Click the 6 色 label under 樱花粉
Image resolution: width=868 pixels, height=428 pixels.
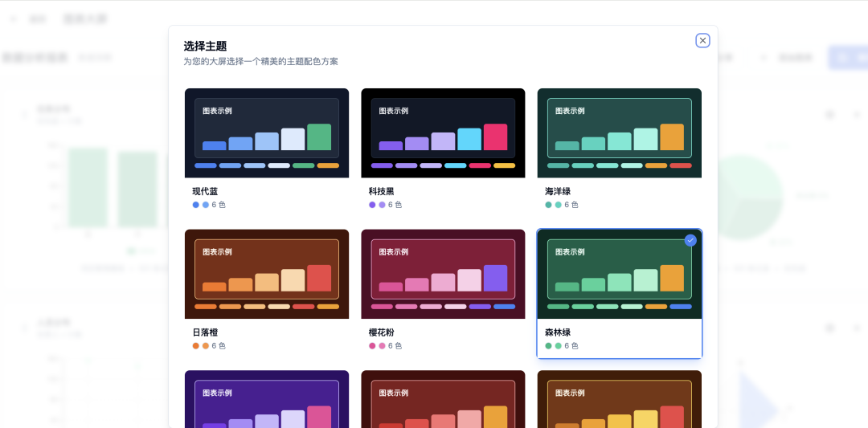(395, 345)
